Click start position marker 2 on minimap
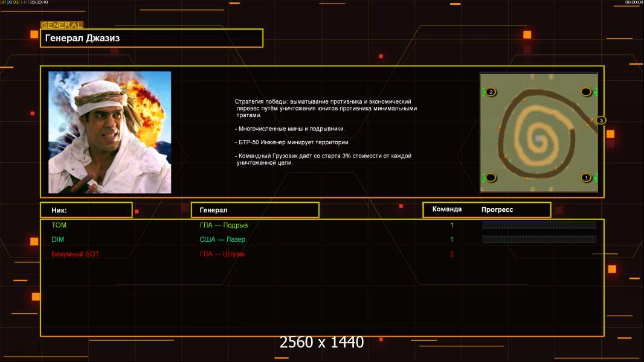644x362 pixels. (491, 92)
